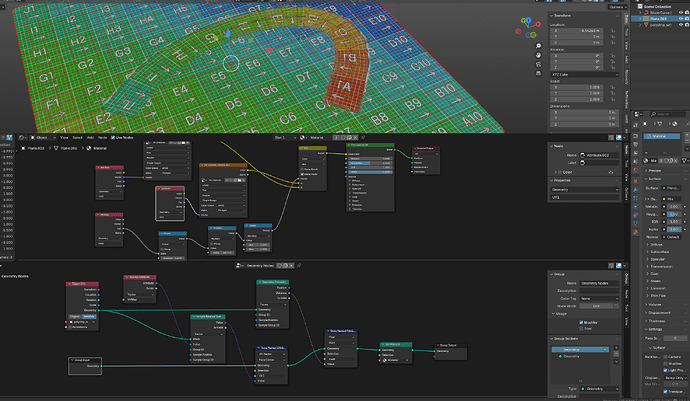Screen dimensions: 690x401
Task: Select the Original button on Object Info node
Action: (x=75, y=316)
